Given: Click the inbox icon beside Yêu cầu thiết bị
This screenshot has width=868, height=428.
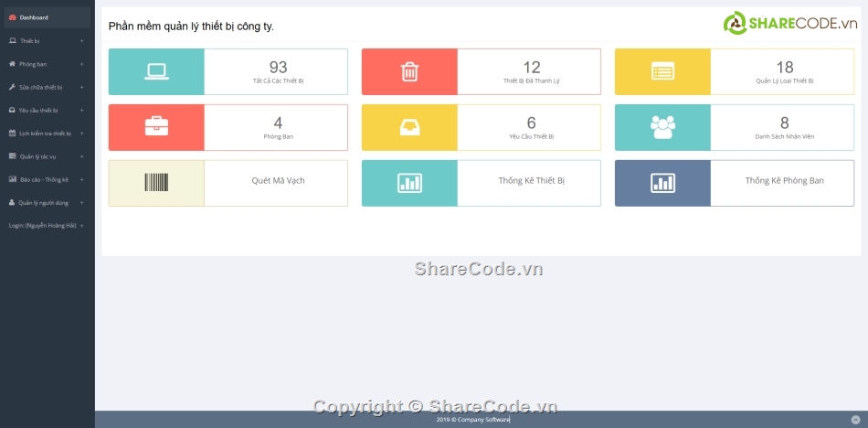Looking at the screenshot, I should (12, 111).
